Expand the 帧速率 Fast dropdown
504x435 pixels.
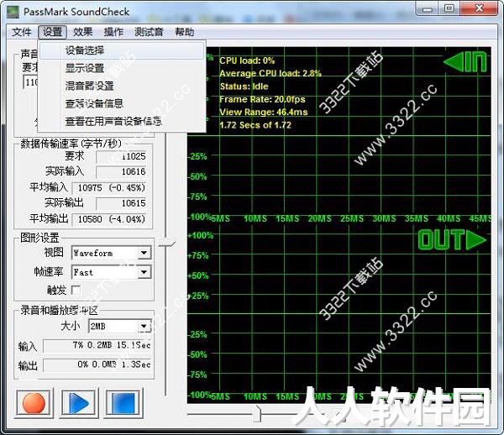(x=144, y=272)
